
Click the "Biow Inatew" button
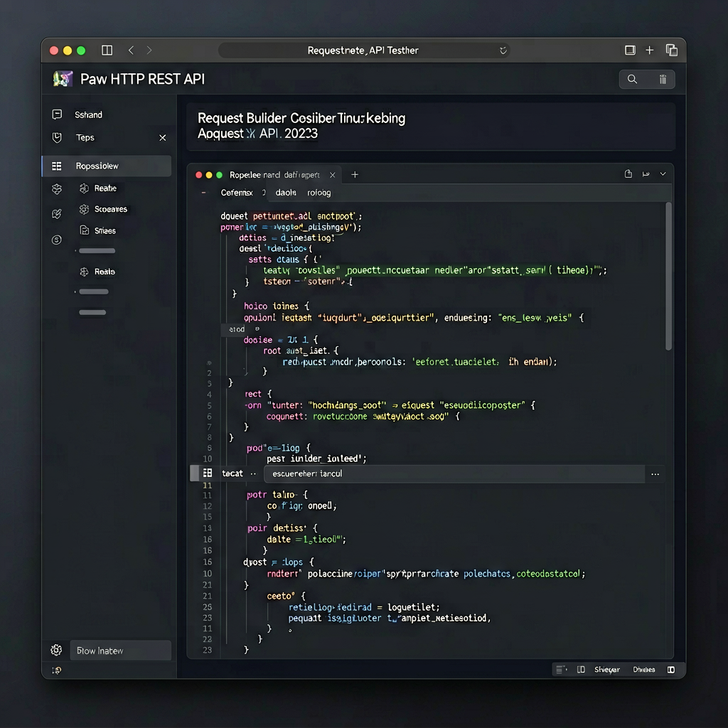(x=121, y=651)
